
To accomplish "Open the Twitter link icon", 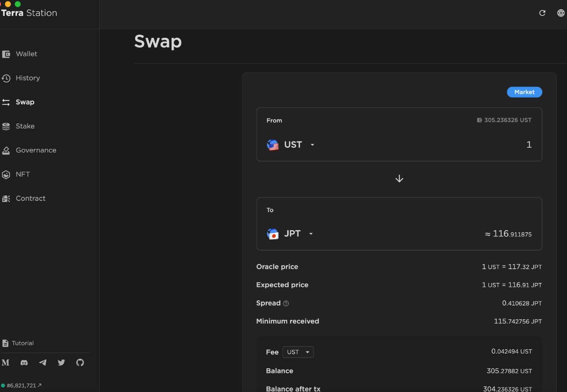I will (62, 362).
